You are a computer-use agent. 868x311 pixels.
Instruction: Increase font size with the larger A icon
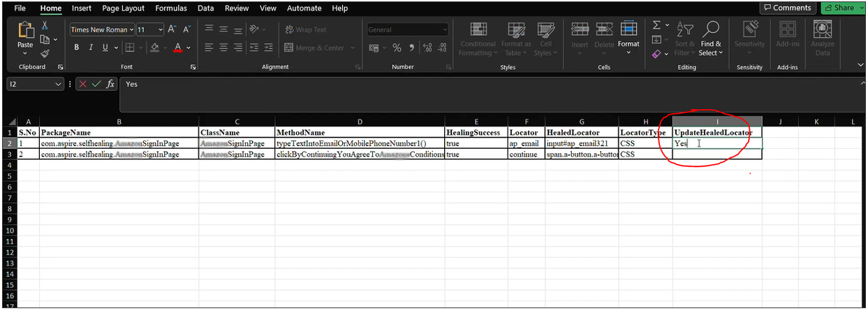click(x=172, y=30)
